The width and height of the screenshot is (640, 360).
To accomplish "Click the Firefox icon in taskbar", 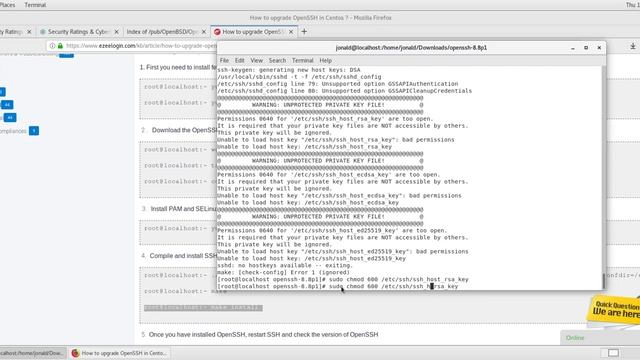I will (x=75, y=353).
